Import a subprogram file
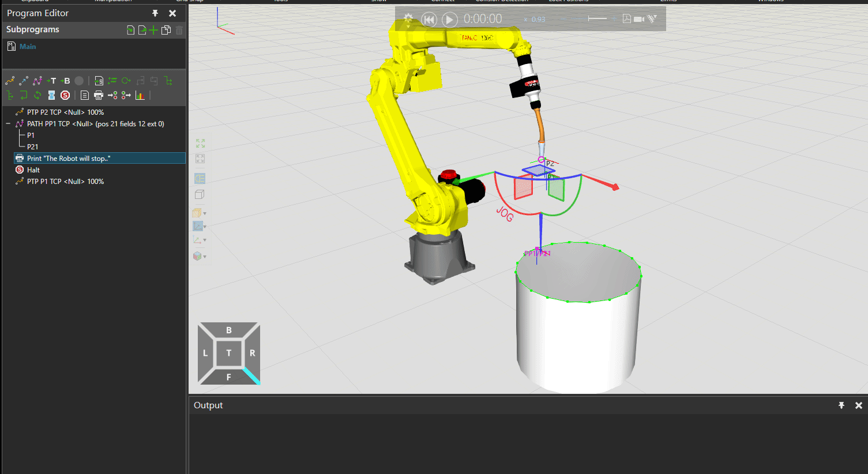Viewport: 868px width, 474px height. (131, 30)
